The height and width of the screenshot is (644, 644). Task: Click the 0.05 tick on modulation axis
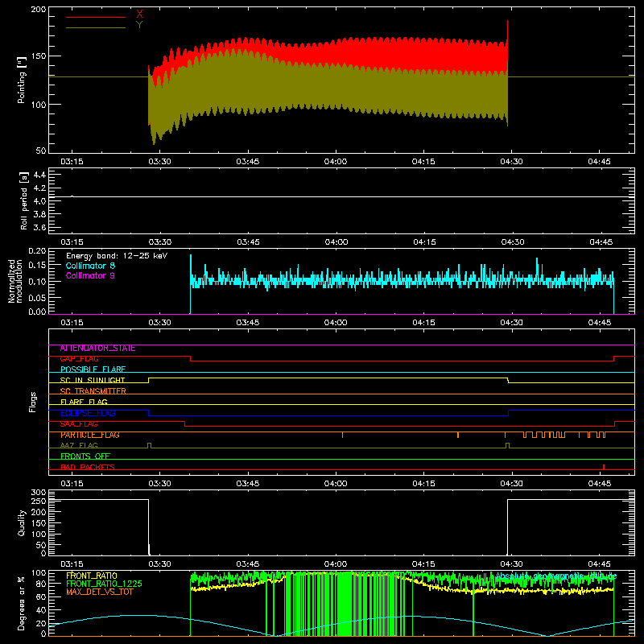pos(37,297)
